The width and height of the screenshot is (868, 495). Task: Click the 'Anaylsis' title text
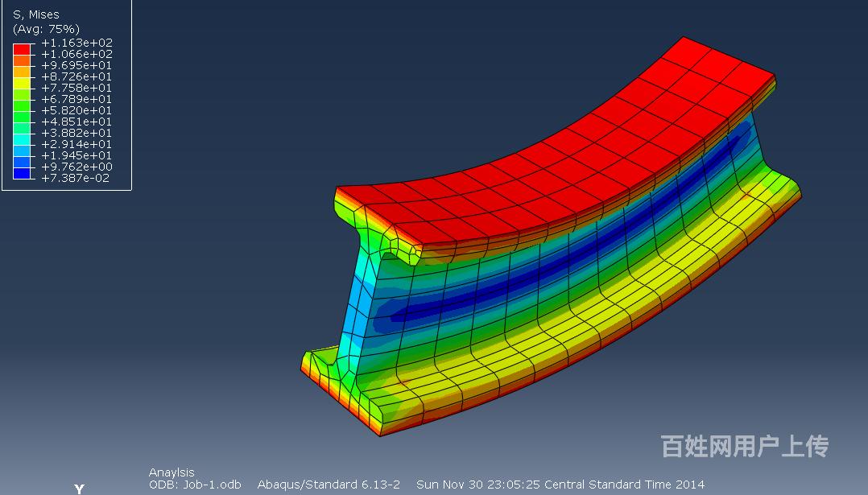[x=172, y=472]
